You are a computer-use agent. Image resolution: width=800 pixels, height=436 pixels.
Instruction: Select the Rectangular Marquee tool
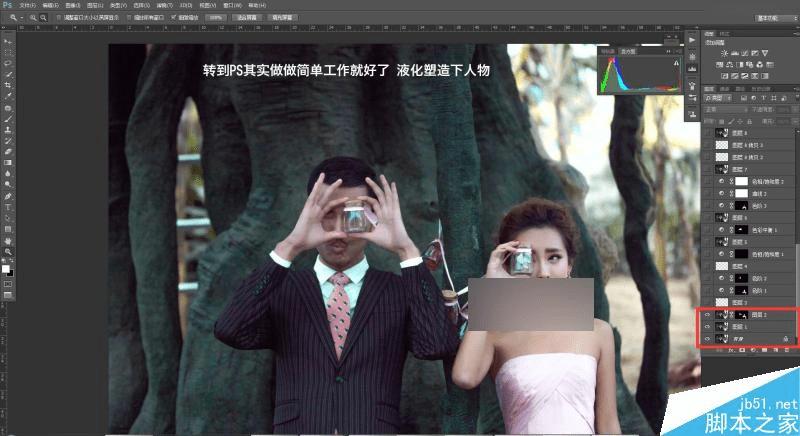(x=8, y=53)
